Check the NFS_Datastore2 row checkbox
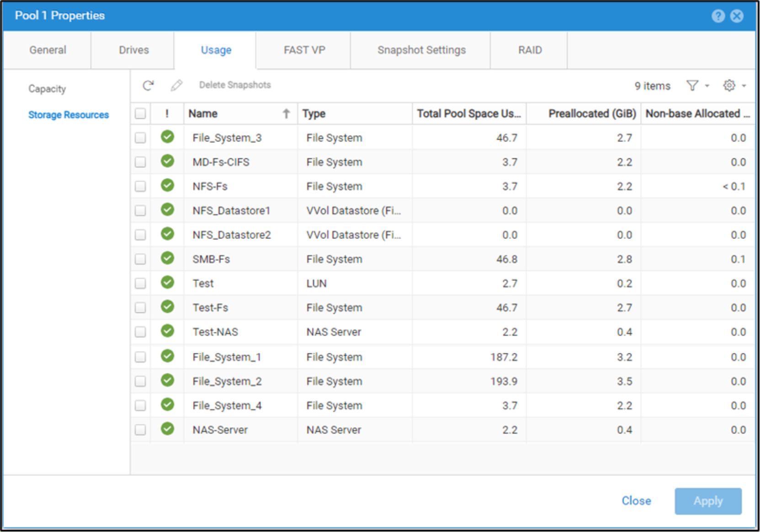760x532 pixels. 141,235
